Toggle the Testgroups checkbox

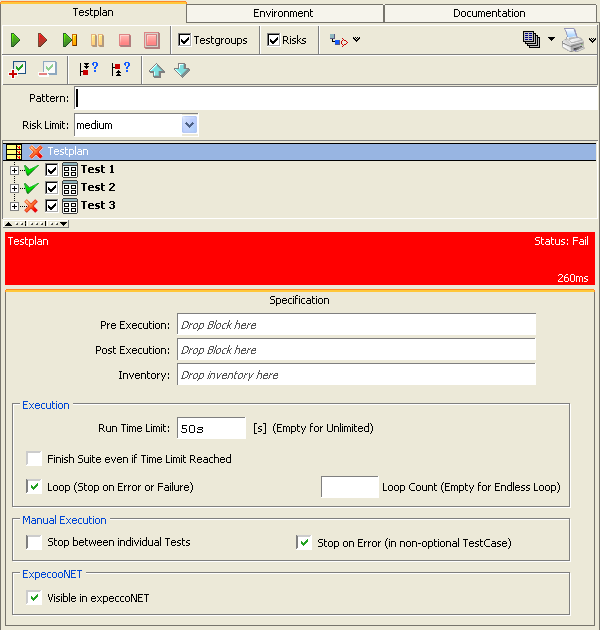[184, 40]
